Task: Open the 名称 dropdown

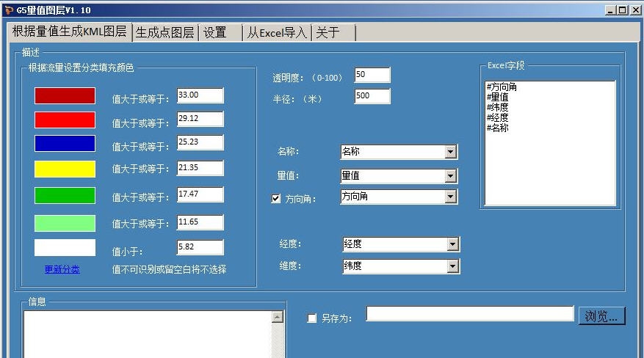Action: (399, 152)
